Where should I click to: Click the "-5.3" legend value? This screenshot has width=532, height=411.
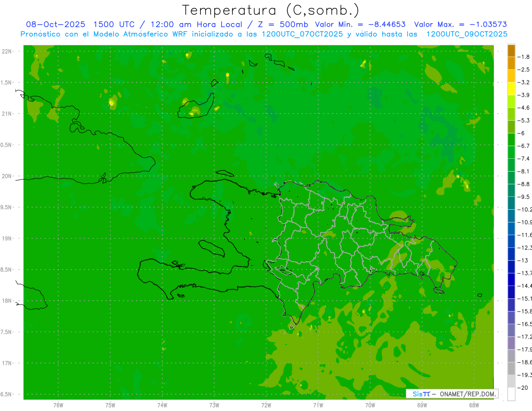pos(524,120)
